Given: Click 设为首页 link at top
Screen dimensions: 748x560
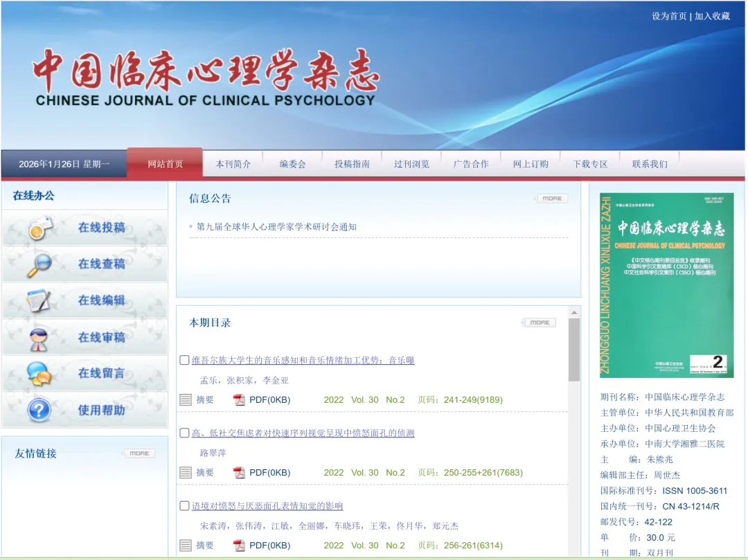Looking at the screenshot, I should tap(669, 16).
